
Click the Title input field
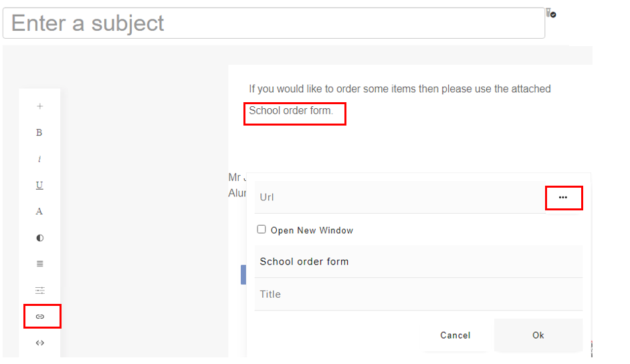point(418,294)
